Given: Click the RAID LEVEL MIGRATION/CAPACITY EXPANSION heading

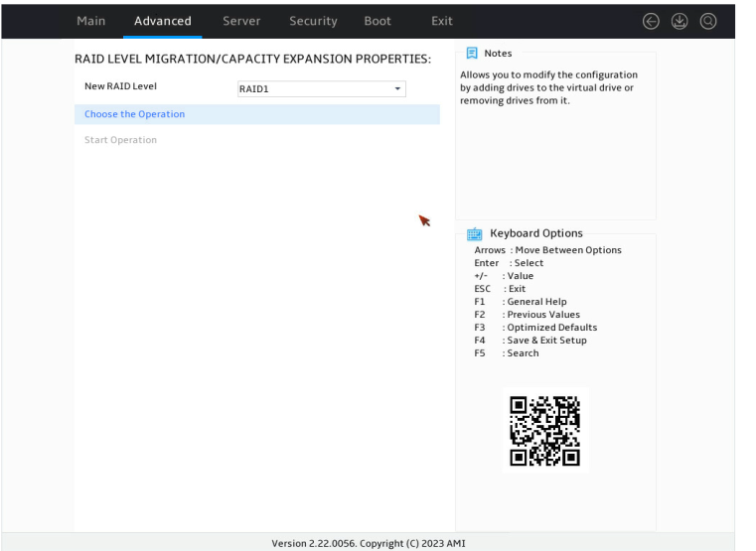Looking at the screenshot, I should [252, 59].
